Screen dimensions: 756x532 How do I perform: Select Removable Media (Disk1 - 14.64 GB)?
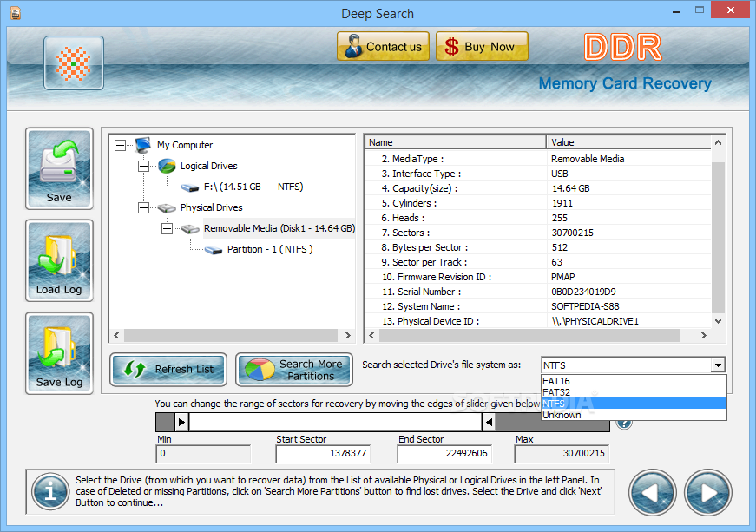point(279,228)
